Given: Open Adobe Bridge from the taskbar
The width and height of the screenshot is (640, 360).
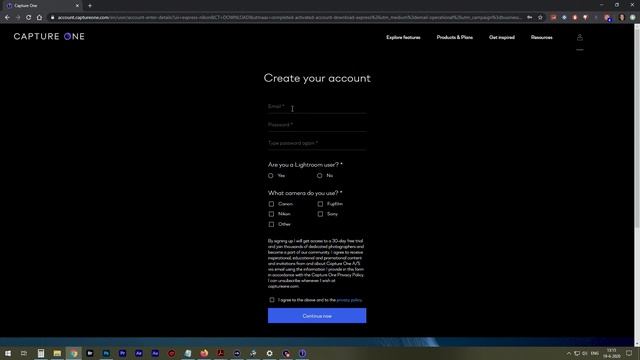Looking at the screenshot, I should coord(90,353).
